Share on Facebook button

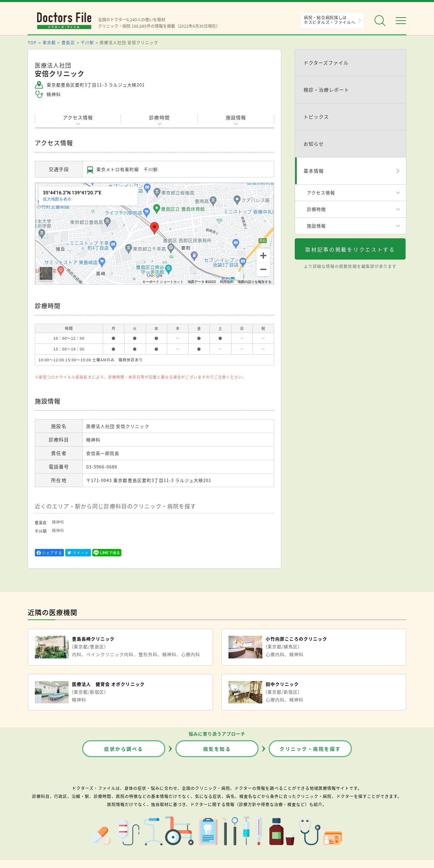coord(49,553)
